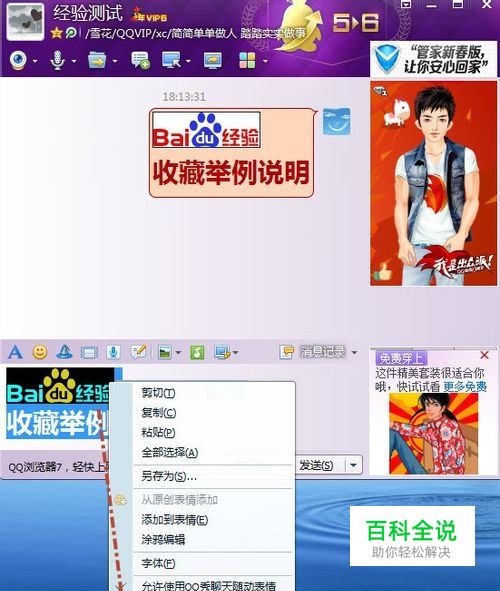Click the VIP6 badge
The image size is (500, 591).
(x=148, y=16)
